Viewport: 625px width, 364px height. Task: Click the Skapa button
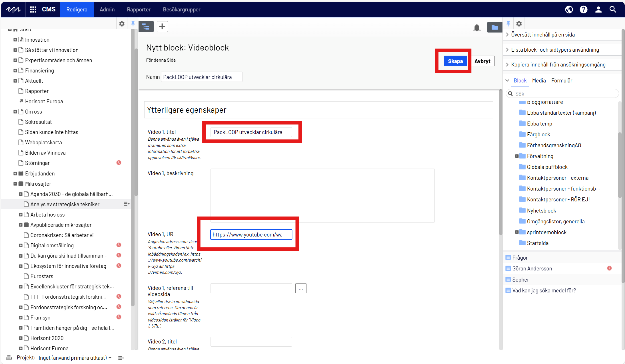click(455, 61)
